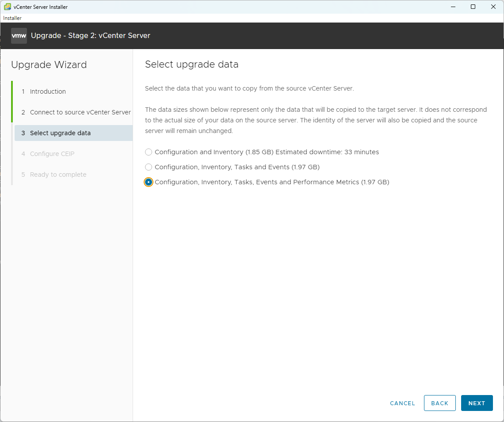The image size is (504, 422).
Task: Minimize the vCenter Server Installer window
Action: [452, 7]
